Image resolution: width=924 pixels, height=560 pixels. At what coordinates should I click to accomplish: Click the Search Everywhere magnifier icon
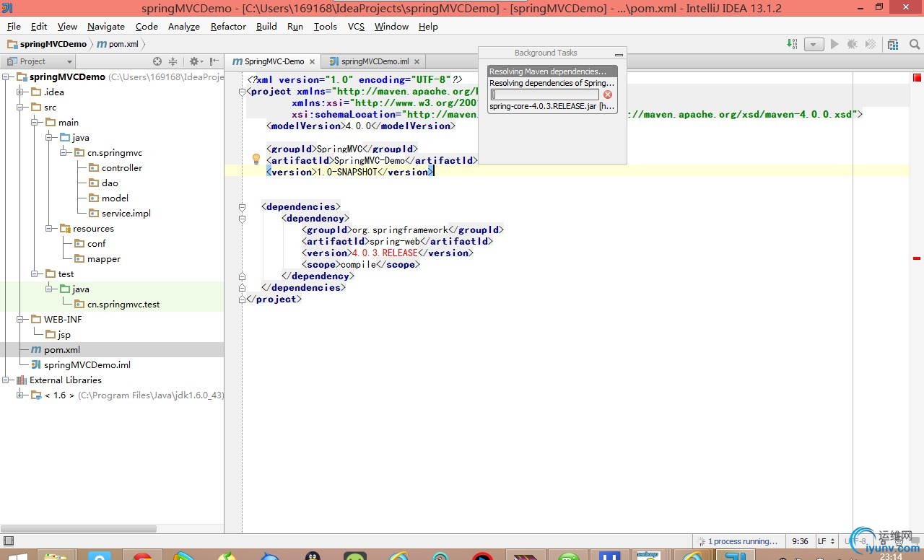click(915, 44)
